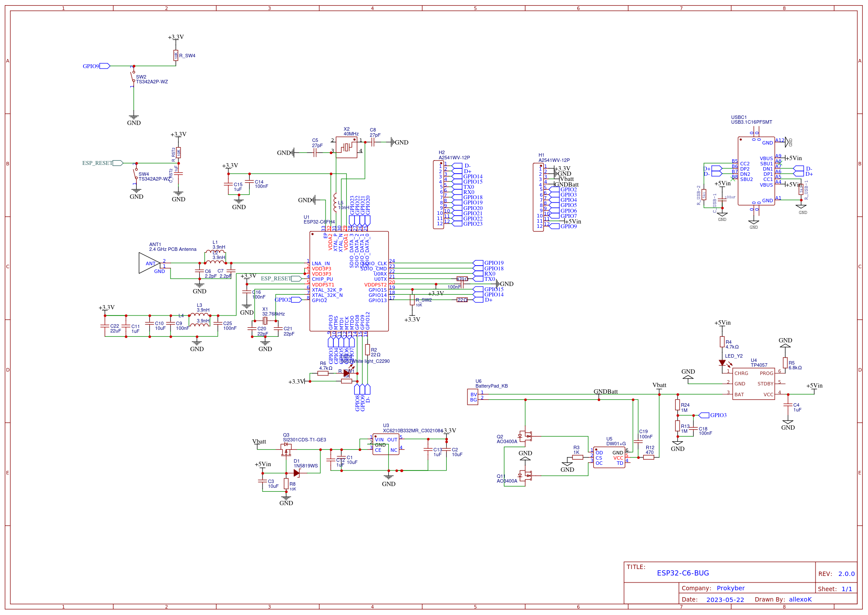Screen dimensions: 868x615
Task: Select the R_SW4 10K pull-up resistor
Action: pos(176,56)
